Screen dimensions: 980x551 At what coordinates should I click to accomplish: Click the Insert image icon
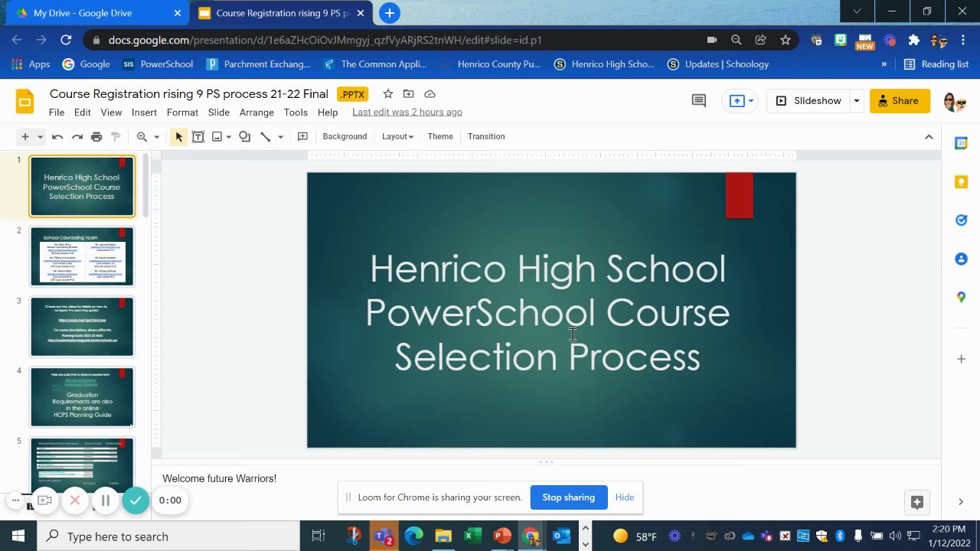[x=217, y=137]
